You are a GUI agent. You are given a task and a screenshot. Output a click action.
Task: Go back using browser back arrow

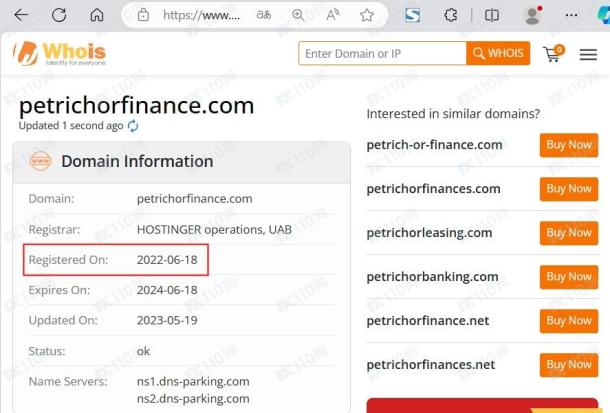(x=21, y=15)
